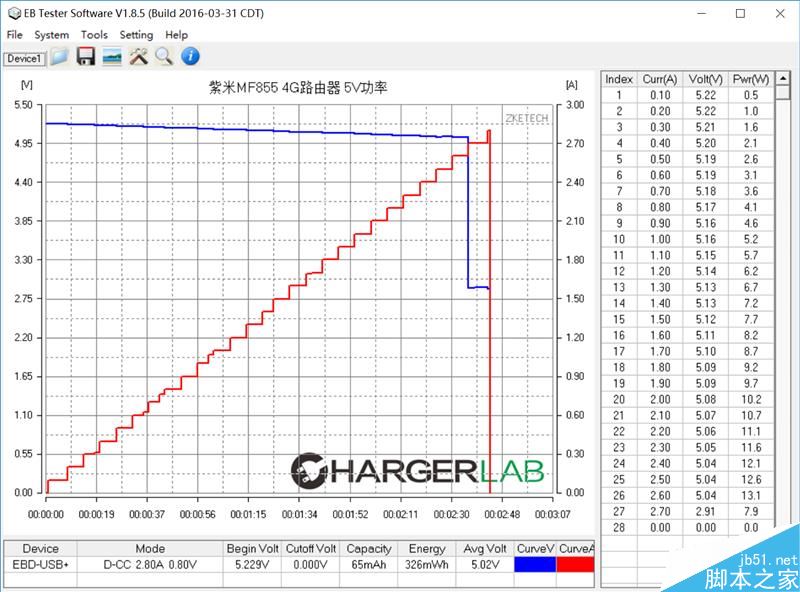Click the Energy value 326mWh
This screenshot has height=592, width=800.
[427, 564]
